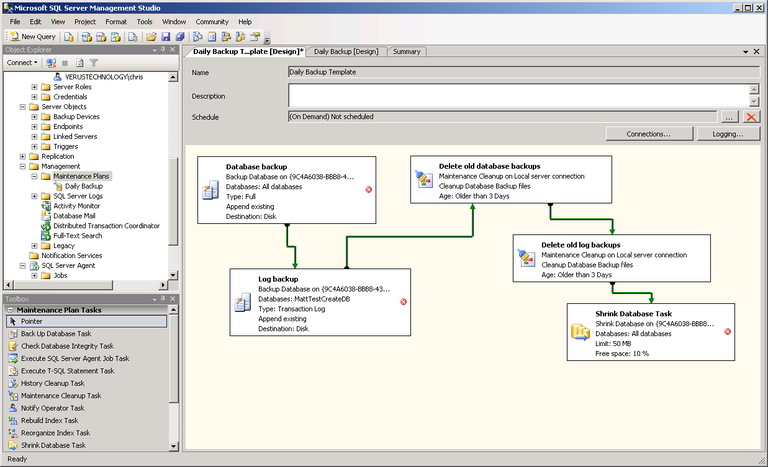Click into the Description text field
This screenshot has width=768, height=467.
pyautogui.click(x=516, y=95)
